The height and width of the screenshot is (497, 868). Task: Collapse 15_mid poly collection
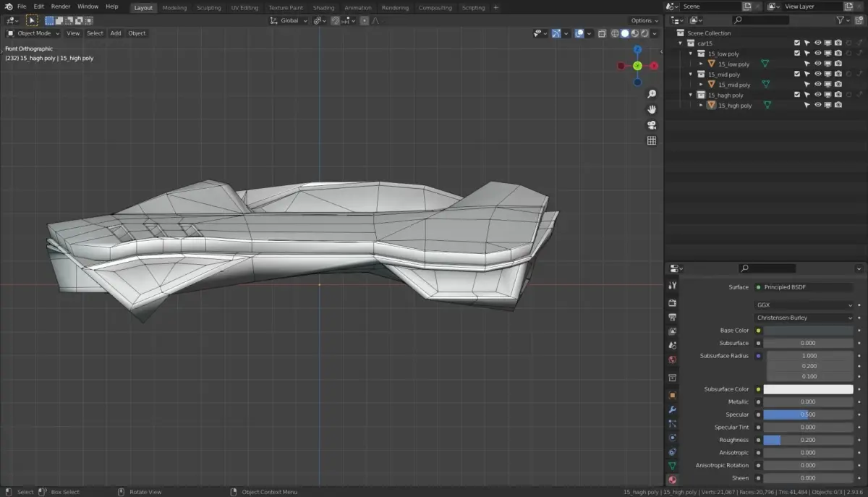[x=691, y=75]
